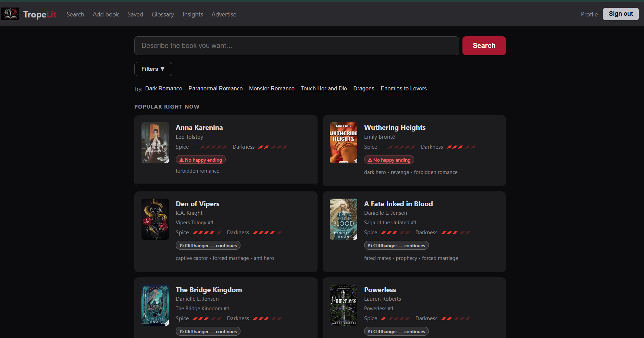
Task: Try the Paranormal Romance suggestion
Action: point(215,88)
